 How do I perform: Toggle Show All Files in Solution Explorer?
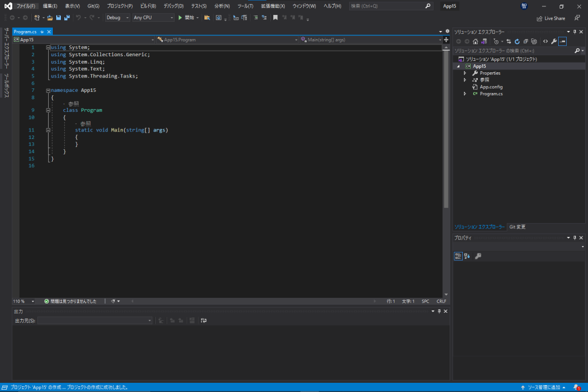tap(534, 41)
